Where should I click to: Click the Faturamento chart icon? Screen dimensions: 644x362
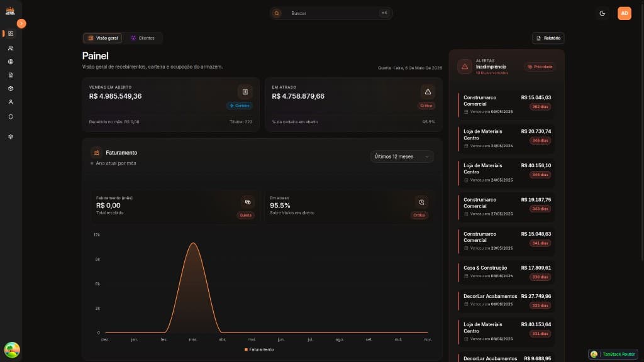point(96,153)
